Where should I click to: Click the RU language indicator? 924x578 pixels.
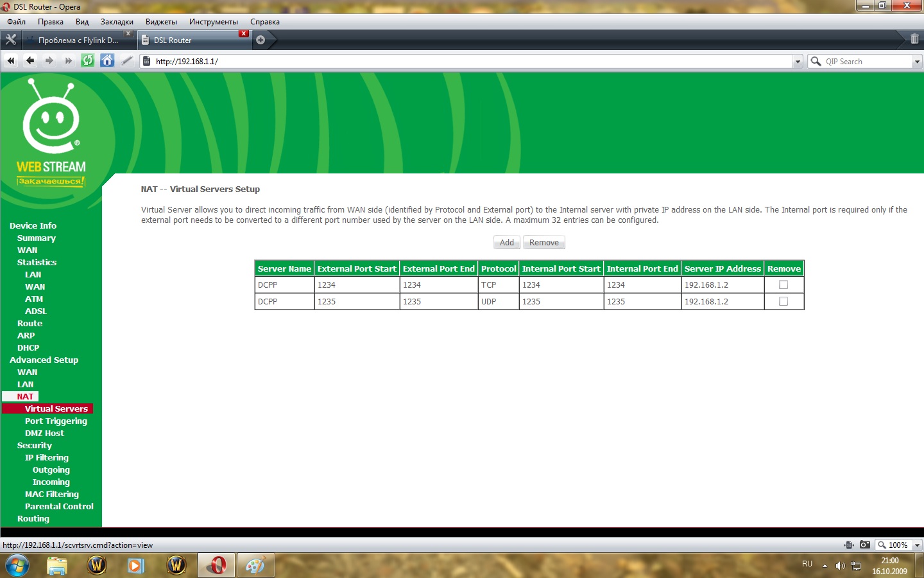pos(807,564)
